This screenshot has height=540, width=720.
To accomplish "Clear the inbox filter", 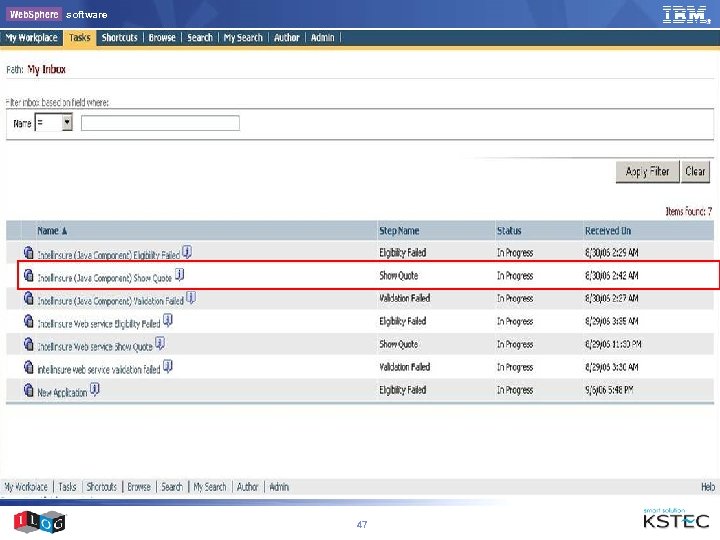I will [695, 172].
